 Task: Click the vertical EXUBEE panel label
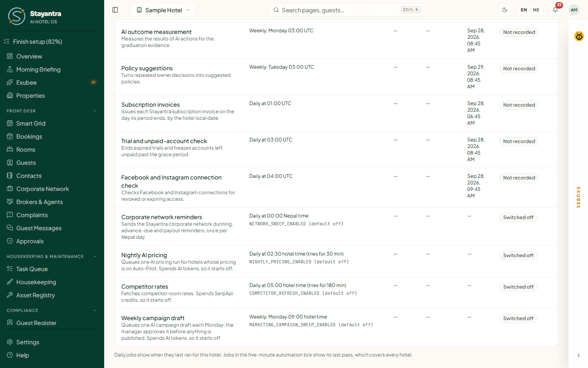[x=578, y=197]
